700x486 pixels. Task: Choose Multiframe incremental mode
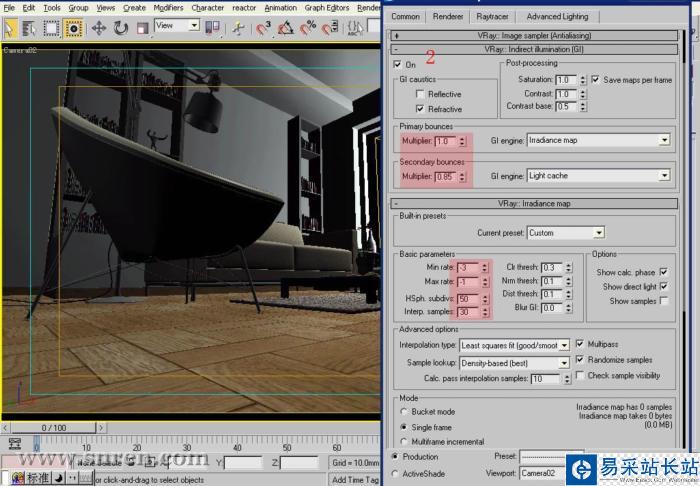coord(404,441)
